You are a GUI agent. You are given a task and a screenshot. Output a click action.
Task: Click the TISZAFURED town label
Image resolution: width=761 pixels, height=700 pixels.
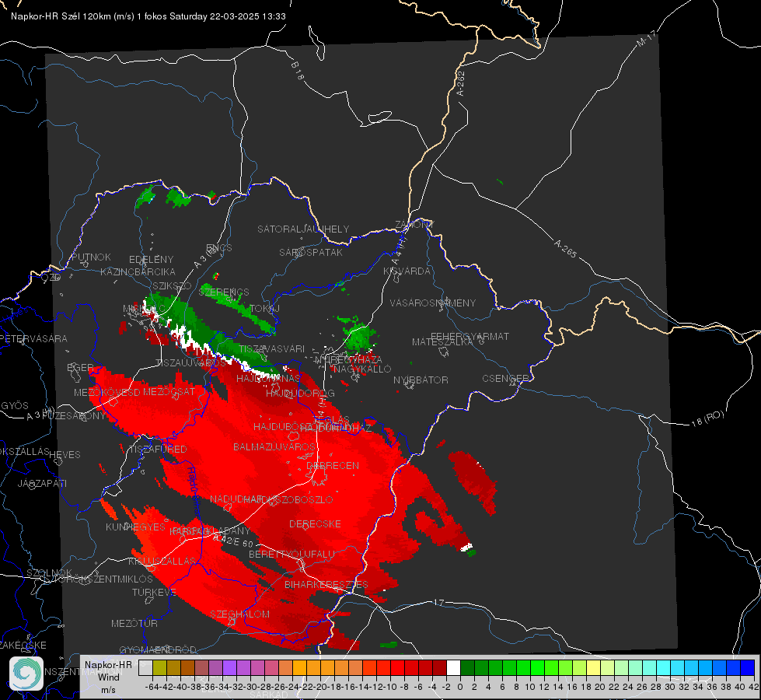pyautogui.click(x=157, y=450)
